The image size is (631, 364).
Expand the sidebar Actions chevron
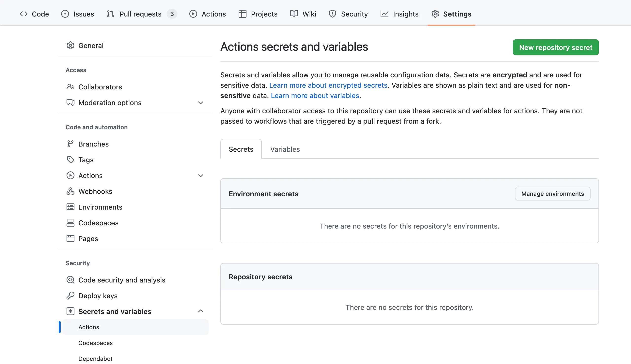[201, 176]
